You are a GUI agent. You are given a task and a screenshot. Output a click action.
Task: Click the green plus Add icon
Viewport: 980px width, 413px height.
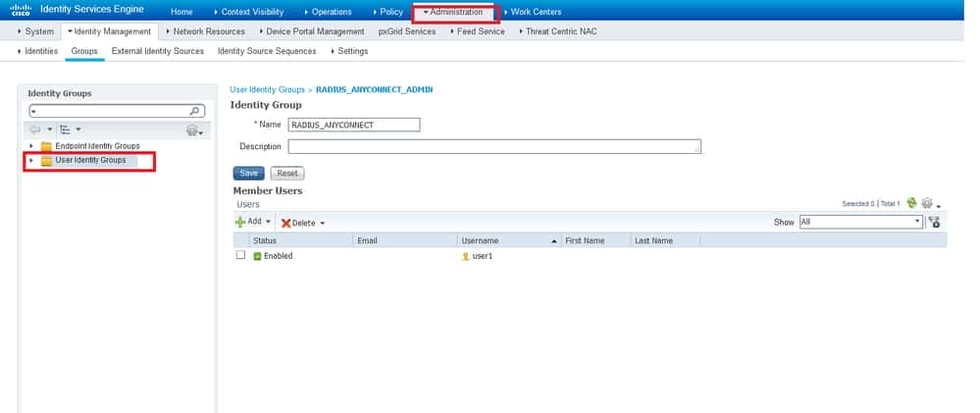pos(240,222)
